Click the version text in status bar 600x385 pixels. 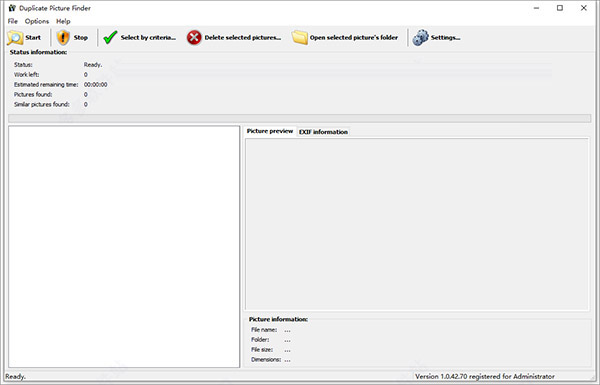pyautogui.click(x=485, y=377)
